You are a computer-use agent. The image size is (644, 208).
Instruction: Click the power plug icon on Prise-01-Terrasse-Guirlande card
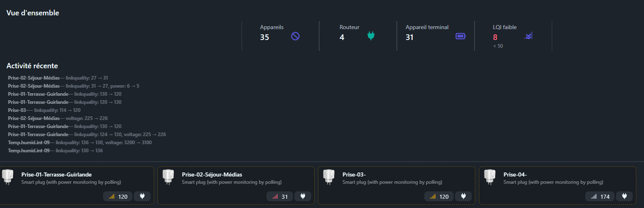pyautogui.click(x=142, y=196)
